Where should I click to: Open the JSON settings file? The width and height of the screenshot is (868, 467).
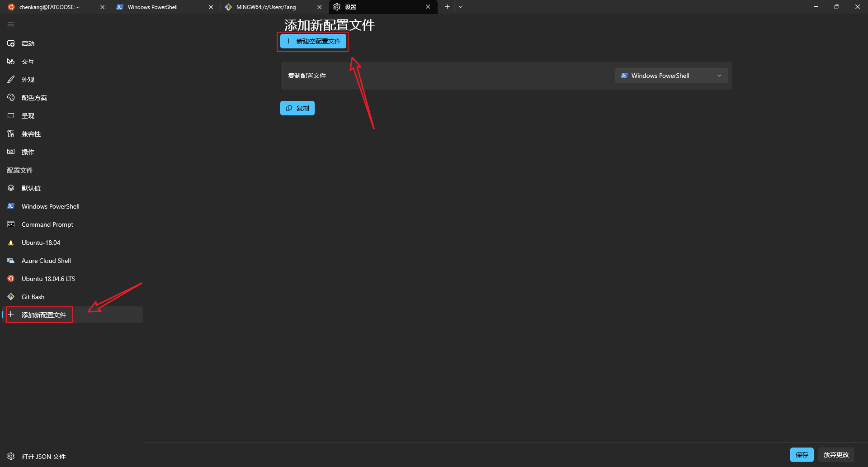[x=72, y=456]
